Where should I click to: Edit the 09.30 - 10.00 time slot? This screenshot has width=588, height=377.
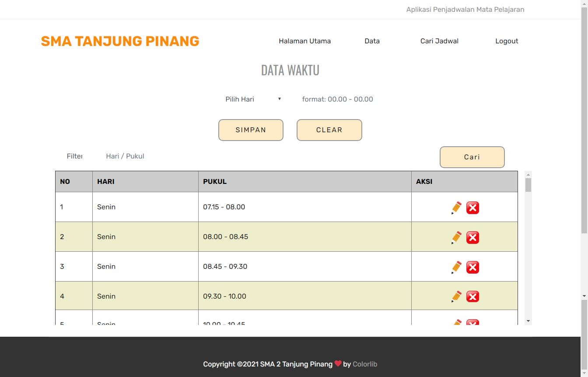[456, 296]
